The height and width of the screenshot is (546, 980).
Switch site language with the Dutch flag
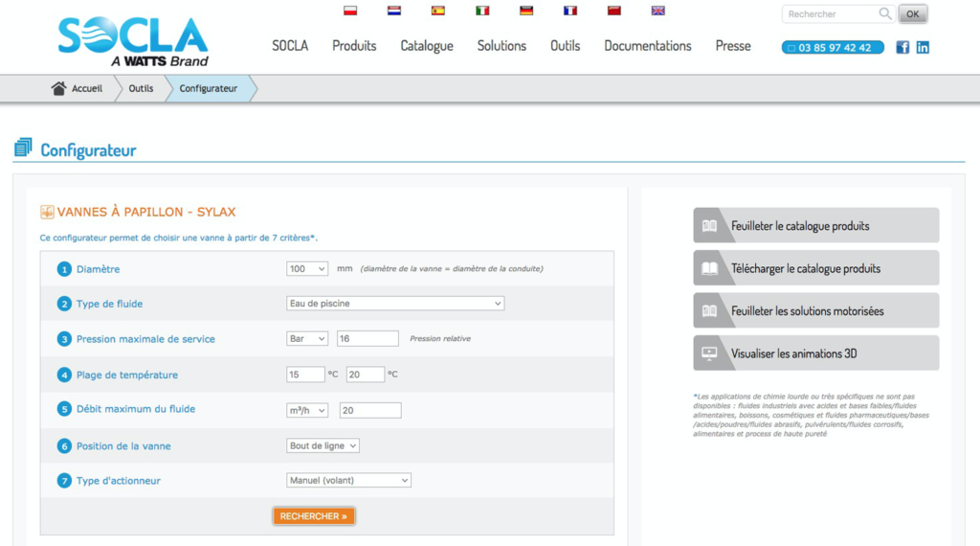(x=393, y=11)
